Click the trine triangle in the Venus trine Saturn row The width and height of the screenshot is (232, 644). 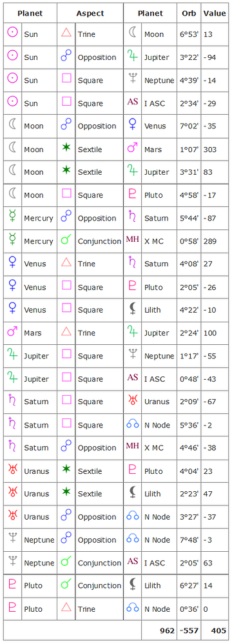[66, 264]
